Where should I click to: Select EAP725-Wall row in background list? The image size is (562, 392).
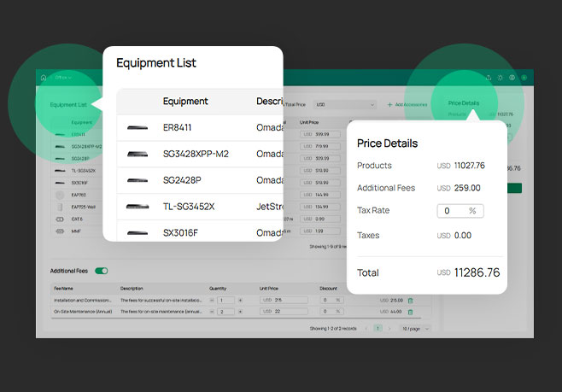point(77,208)
